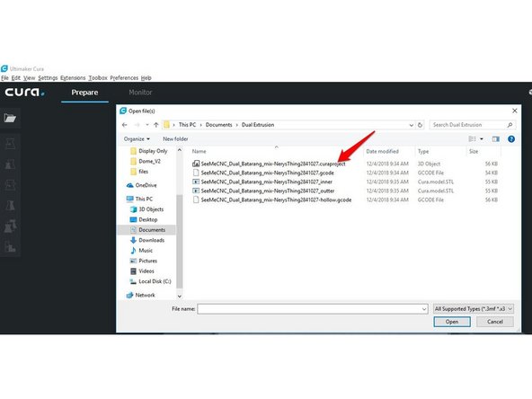Select Network in navigation pane

141,295
